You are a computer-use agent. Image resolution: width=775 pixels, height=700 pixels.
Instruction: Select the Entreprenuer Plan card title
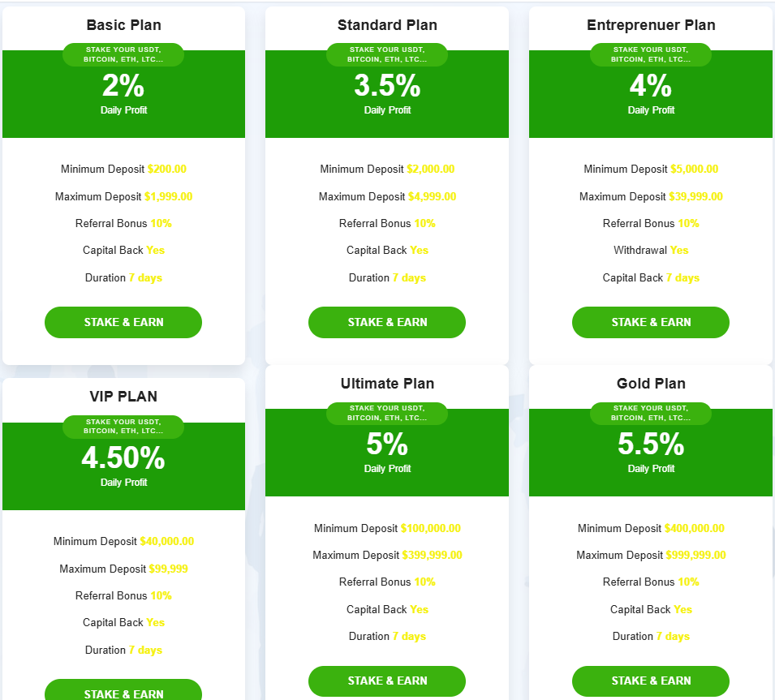coord(650,25)
